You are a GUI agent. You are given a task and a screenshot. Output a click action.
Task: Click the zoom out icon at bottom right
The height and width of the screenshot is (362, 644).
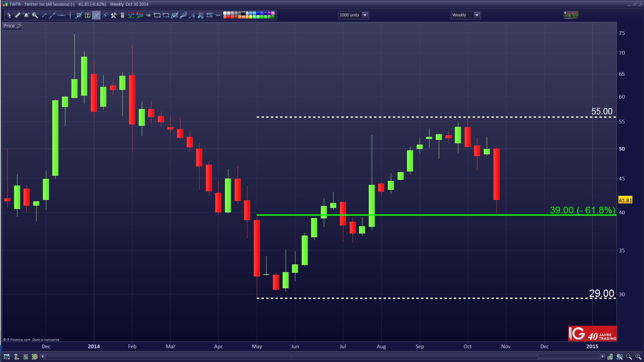pos(629,357)
